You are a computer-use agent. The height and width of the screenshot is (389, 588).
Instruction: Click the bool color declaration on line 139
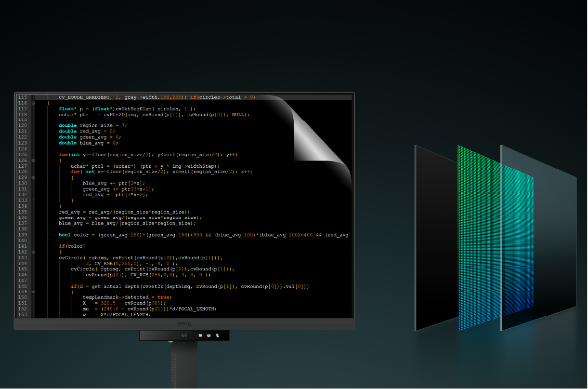[73, 235]
